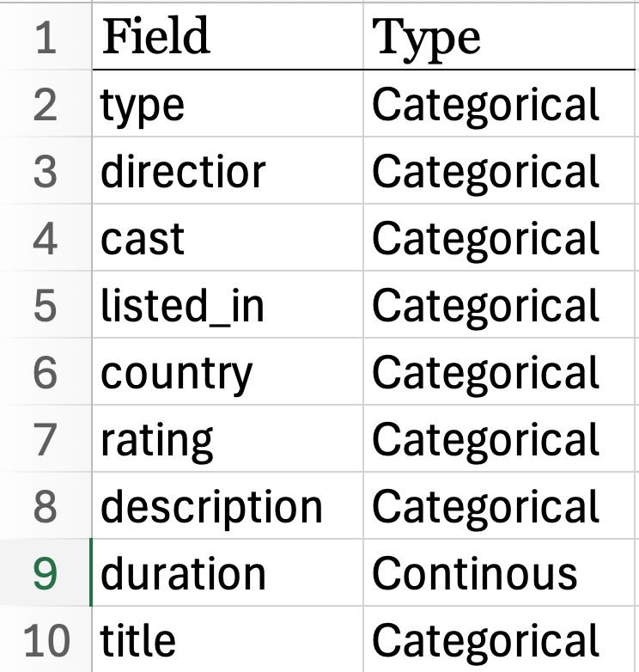The height and width of the screenshot is (672, 639).
Task: Click the row 9 header number
Action: point(45,574)
